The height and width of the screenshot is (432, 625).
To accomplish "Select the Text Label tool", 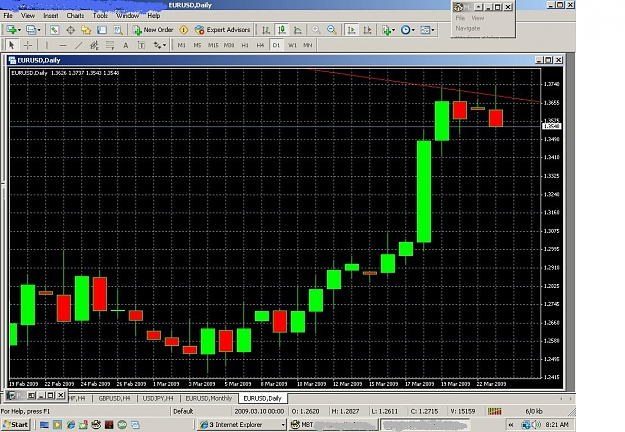I will tap(142, 45).
